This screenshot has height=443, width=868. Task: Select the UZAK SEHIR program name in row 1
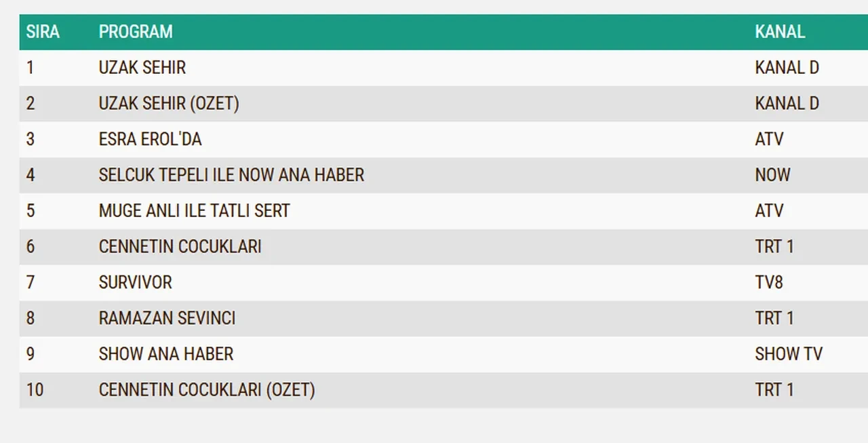pyautogui.click(x=142, y=68)
